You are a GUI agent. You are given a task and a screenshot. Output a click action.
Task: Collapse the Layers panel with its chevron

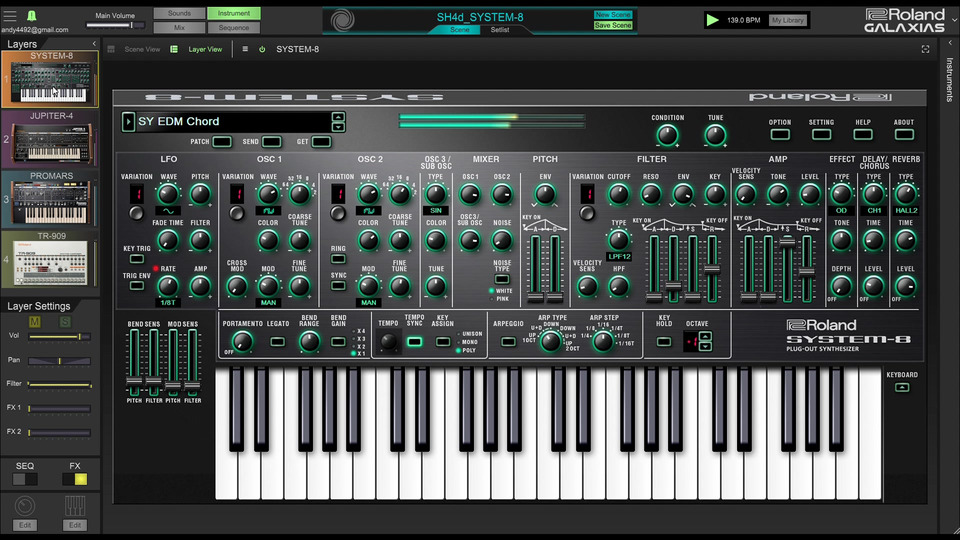(94, 44)
